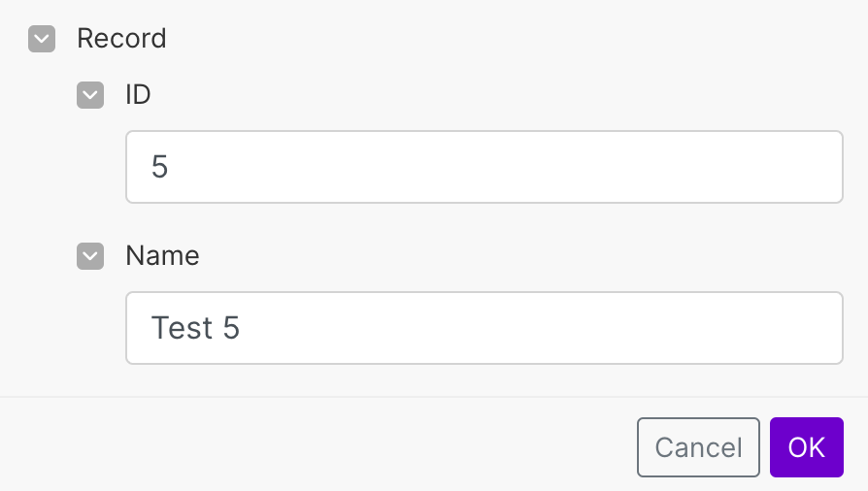Toggle the gray arrow icon beside Record
This screenshot has height=491, width=868.
coord(42,39)
